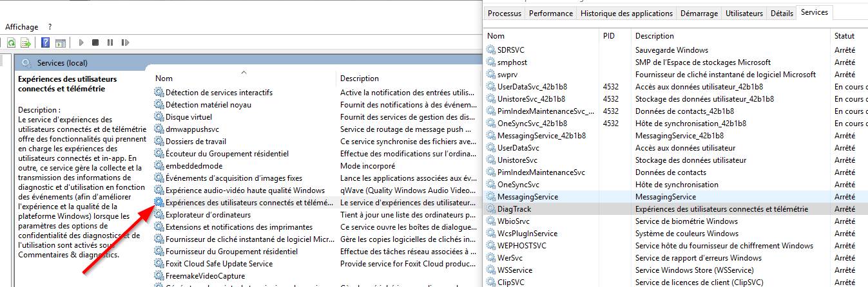Click the Pause service toolbar icon
The width and height of the screenshot is (868, 287).
pyautogui.click(x=110, y=43)
